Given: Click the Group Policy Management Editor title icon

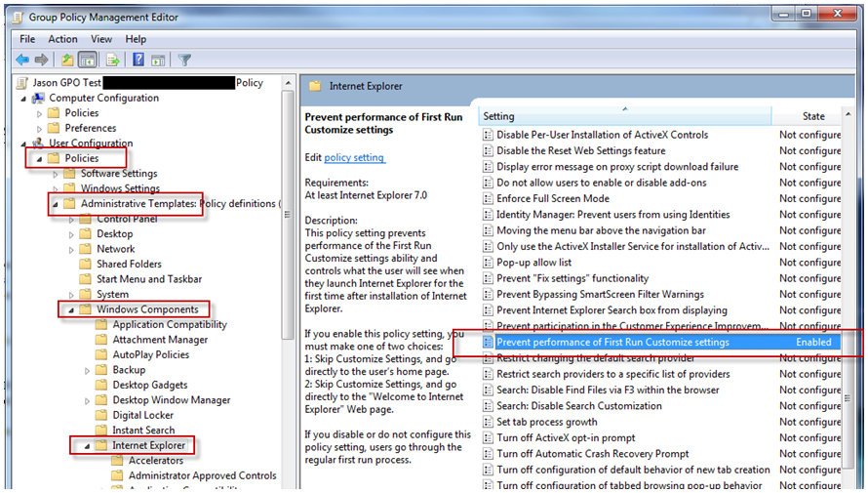Looking at the screenshot, I should pos(18,18).
